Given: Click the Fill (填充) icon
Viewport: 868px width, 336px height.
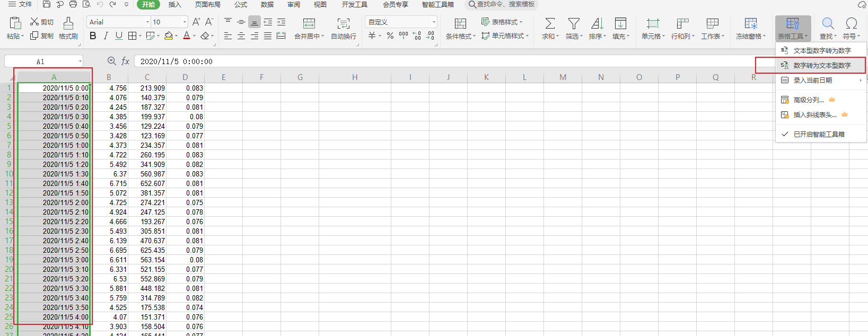Looking at the screenshot, I should pyautogui.click(x=620, y=23).
